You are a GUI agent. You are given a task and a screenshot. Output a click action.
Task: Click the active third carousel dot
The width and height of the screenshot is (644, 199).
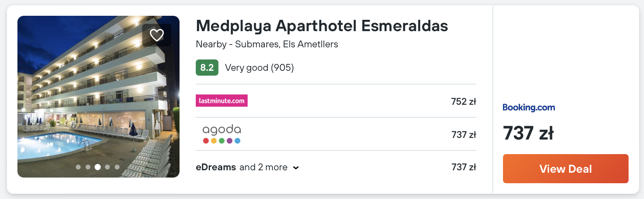coord(98,167)
